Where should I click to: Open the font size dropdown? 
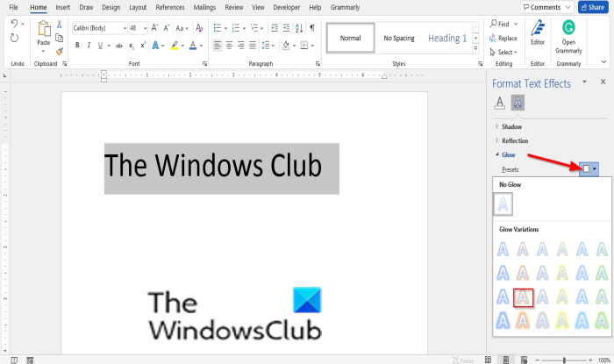[145, 28]
